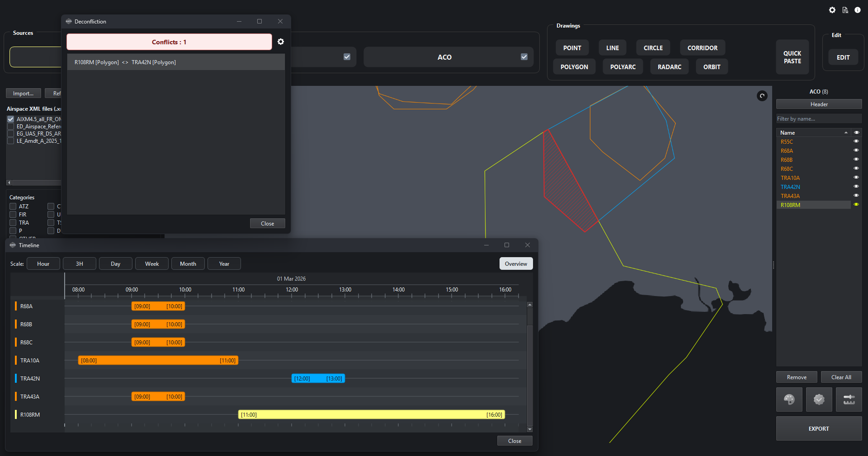Viewport: 868px width, 456px height.
Task: Click the yellow R108RM timeline bar
Action: (x=372, y=415)
